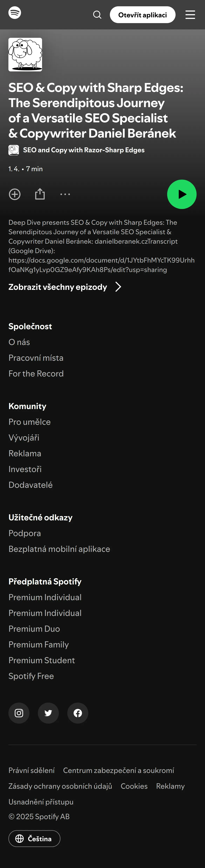Image resolution: width=205 pixels, height=868 pixels.
Task: Open Premium Duo plan link
Action: [x=34, y=629]
